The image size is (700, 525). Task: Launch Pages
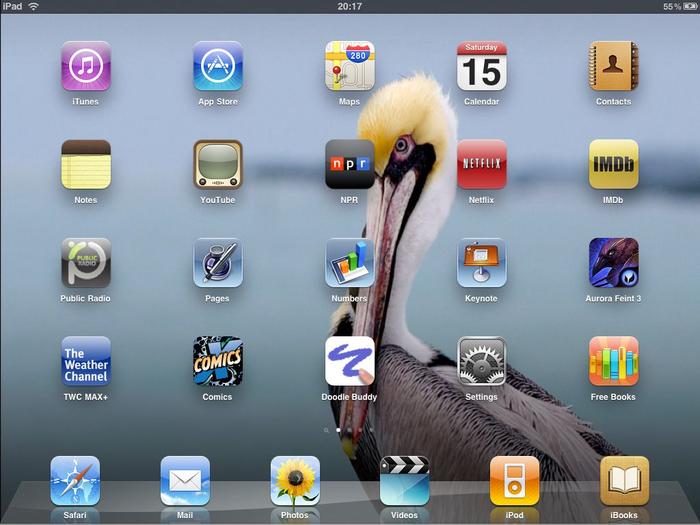coord(218,262)
